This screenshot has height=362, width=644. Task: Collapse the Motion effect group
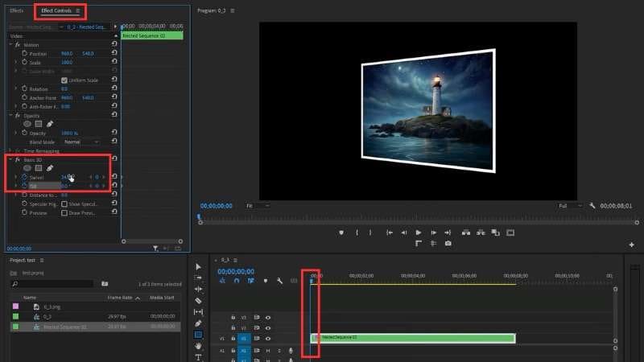10,44
